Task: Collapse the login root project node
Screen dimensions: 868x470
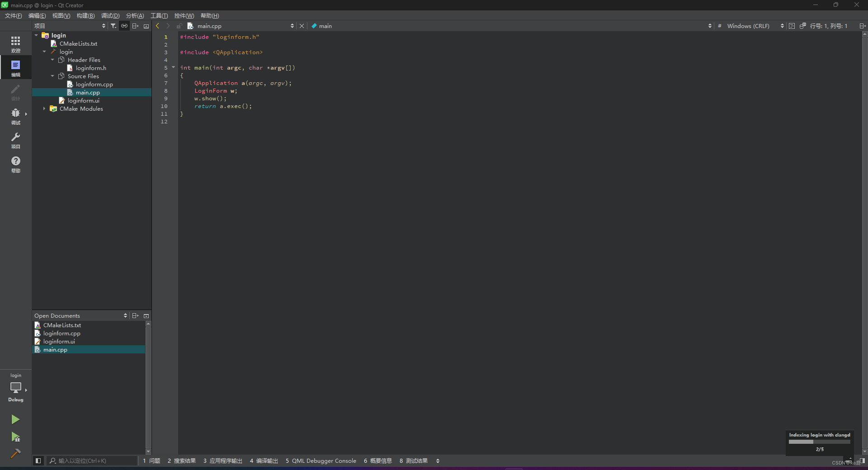Action: click(36, 35)
